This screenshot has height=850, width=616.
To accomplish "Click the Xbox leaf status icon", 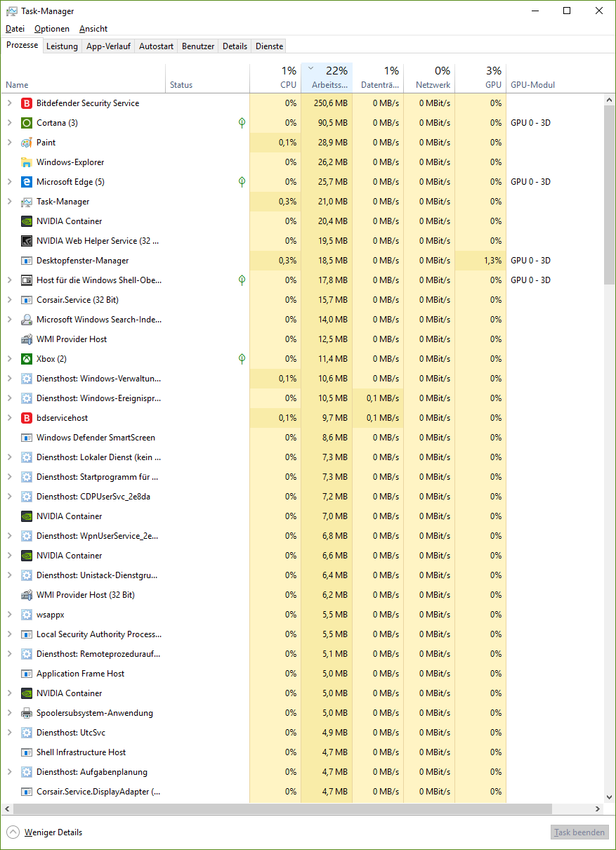I will pos(242,359).
